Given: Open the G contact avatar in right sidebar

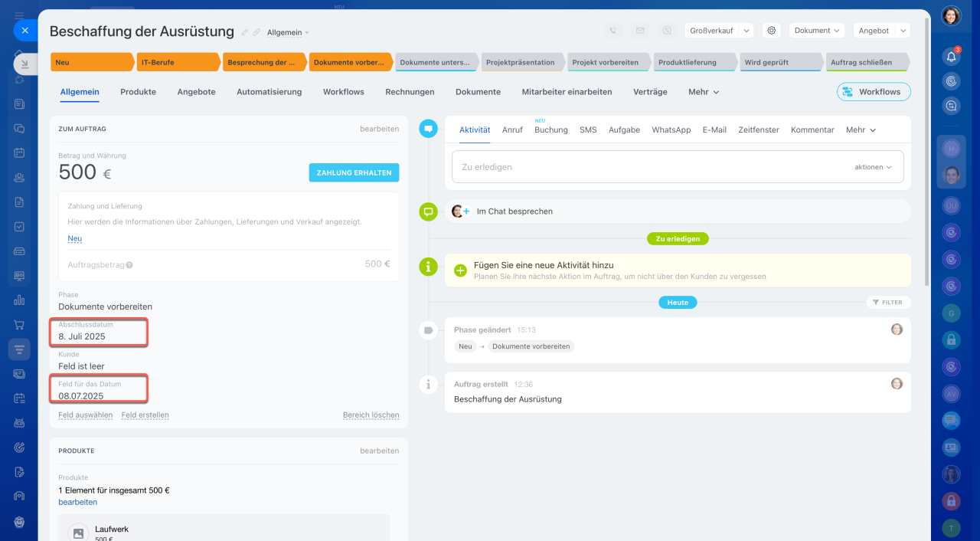Looking at the screenshot, I should 951,313.
